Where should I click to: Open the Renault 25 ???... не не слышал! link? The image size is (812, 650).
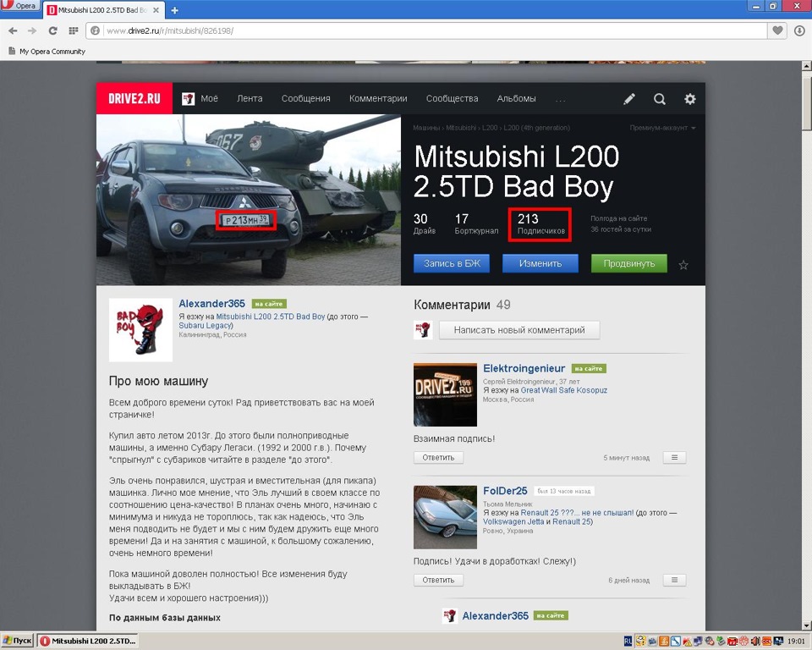(x=577, y=513)
